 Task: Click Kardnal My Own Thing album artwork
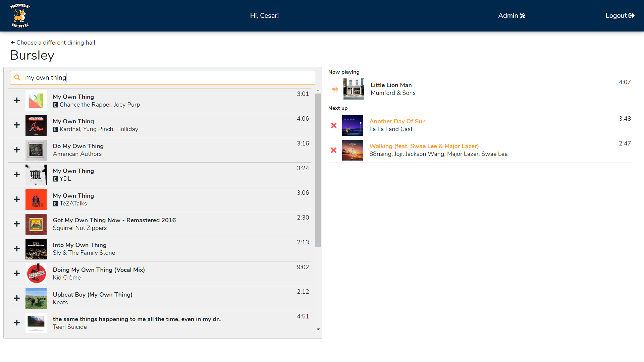click(x=36, y=125)
